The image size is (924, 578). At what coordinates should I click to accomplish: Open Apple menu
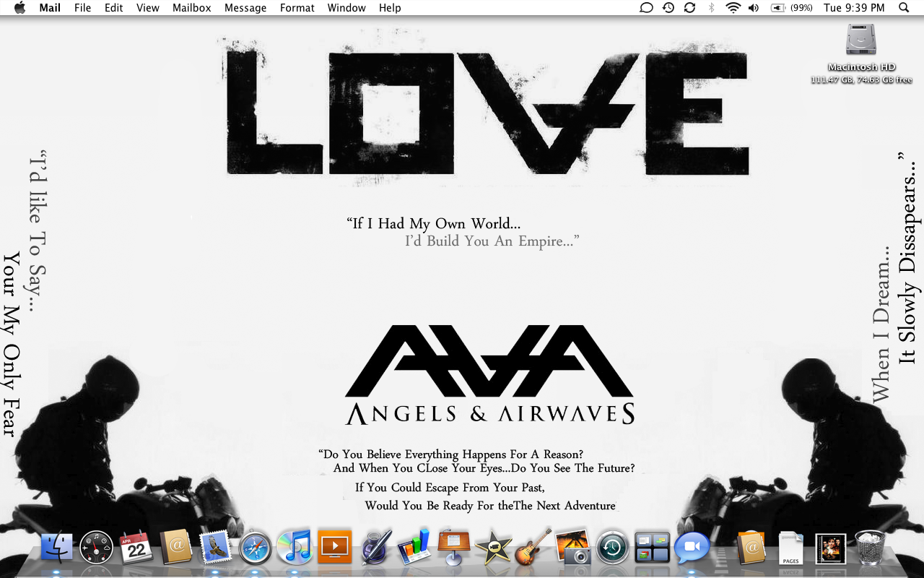tap(19, 8)
